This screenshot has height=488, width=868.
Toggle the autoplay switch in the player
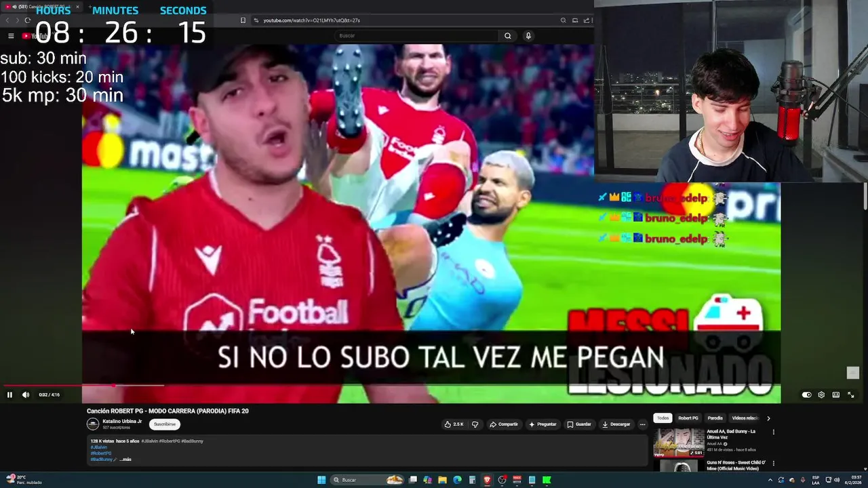[806, 394]
